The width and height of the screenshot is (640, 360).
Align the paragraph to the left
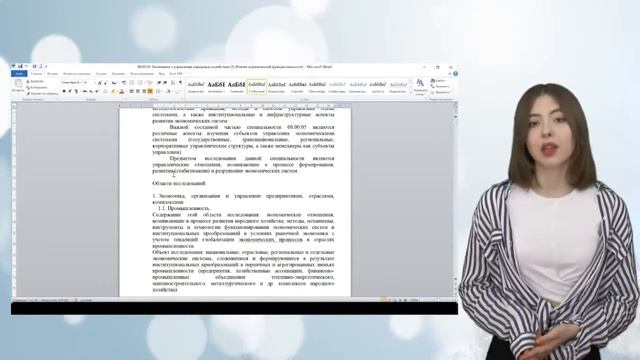(x=131, y=91)
